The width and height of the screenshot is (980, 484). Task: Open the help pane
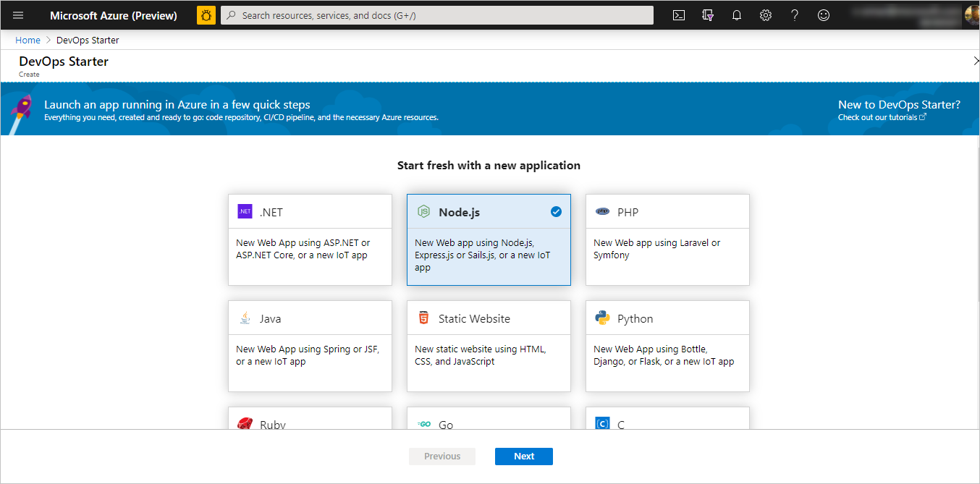(x=795, y=14)
